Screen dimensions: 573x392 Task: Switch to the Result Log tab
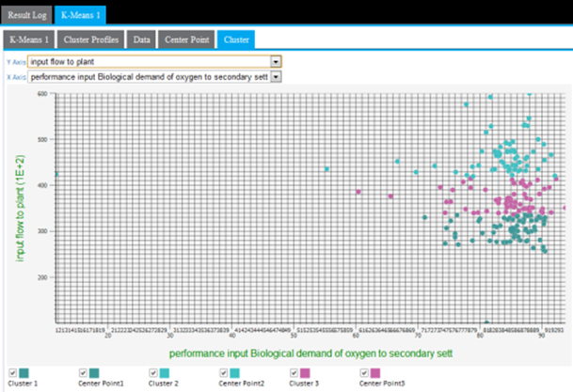pyautogui.click(x=27, y=15)
